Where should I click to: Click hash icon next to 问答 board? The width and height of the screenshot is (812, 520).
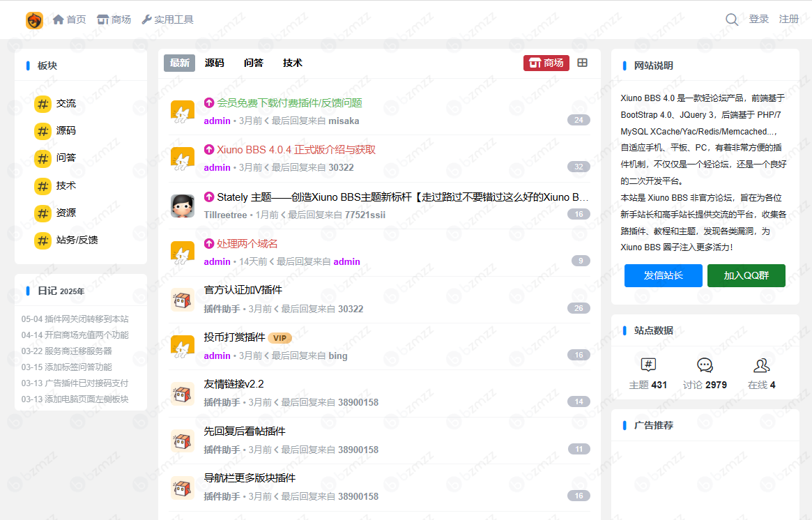pyautogui.click(x=43, y=158)
